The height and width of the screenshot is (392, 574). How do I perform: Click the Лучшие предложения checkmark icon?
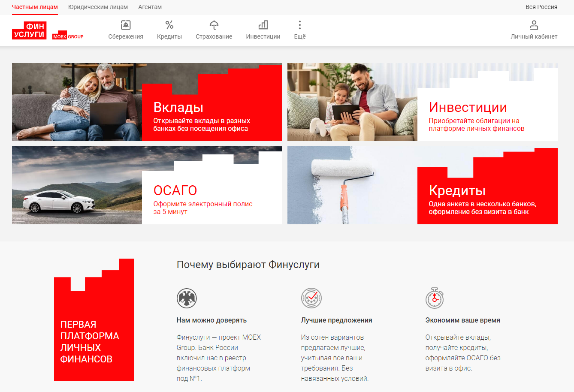pyautogui.click(x=311, y=298)
